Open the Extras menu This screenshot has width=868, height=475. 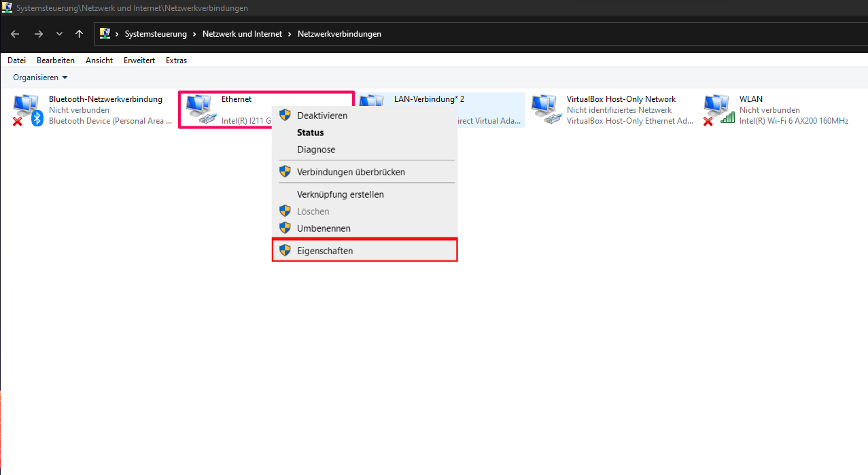[176, 60]
